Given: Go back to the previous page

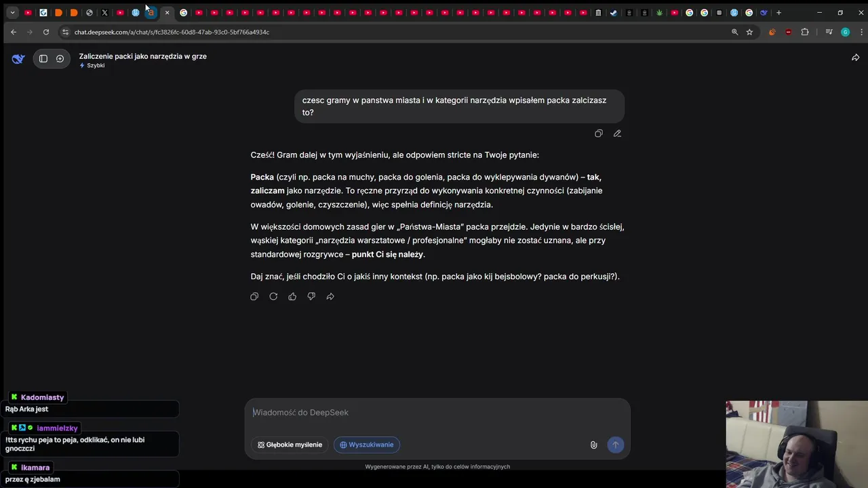Looking at the screenshot, I should coord(14,32).
